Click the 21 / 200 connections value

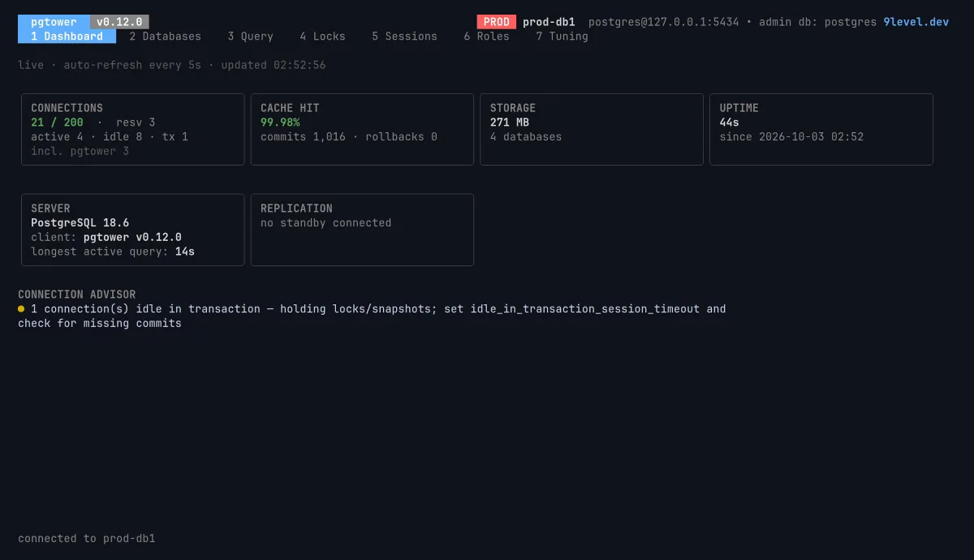[57, 123]
